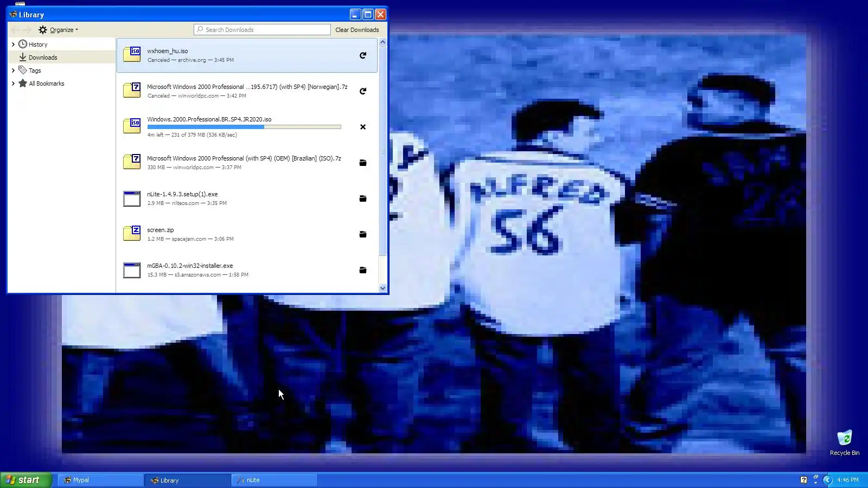
Task: Click the 4:46 PM taskbar clock
Action: [x=847, y=480]
